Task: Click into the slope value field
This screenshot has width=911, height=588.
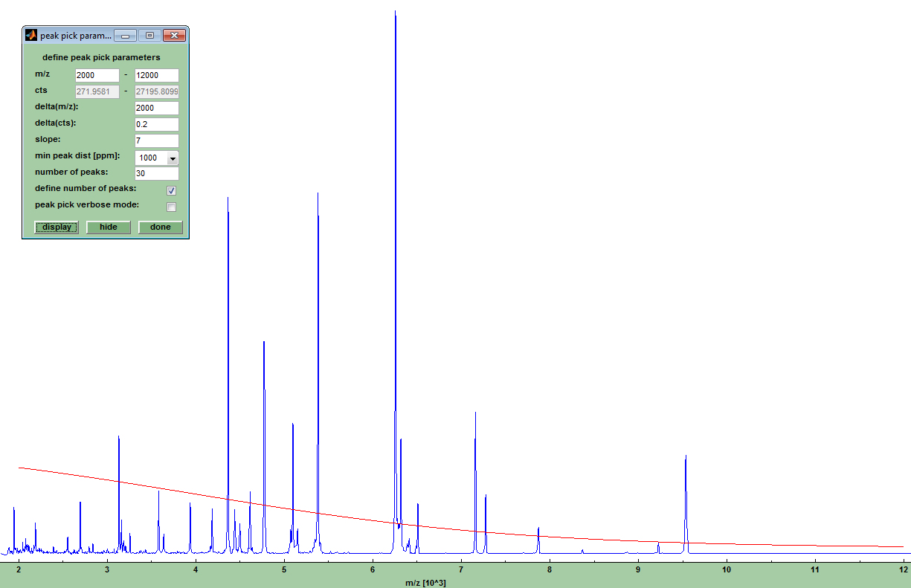Action: [x=156, y=140]
